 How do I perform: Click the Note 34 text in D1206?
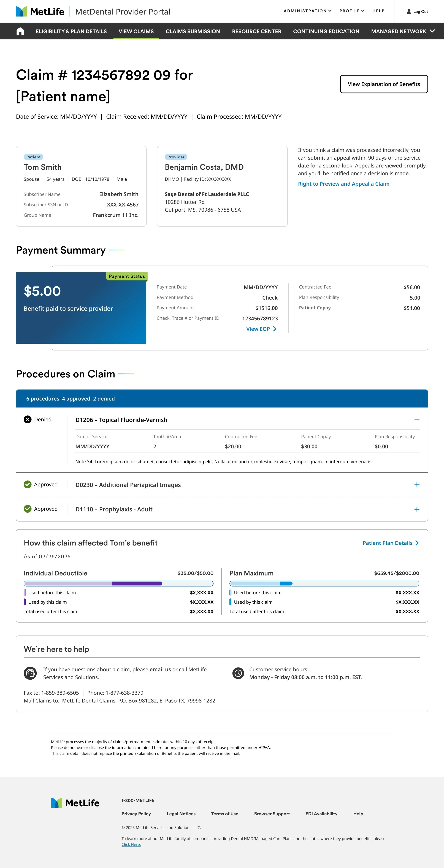pyautogui.click(x=223, y=462)
